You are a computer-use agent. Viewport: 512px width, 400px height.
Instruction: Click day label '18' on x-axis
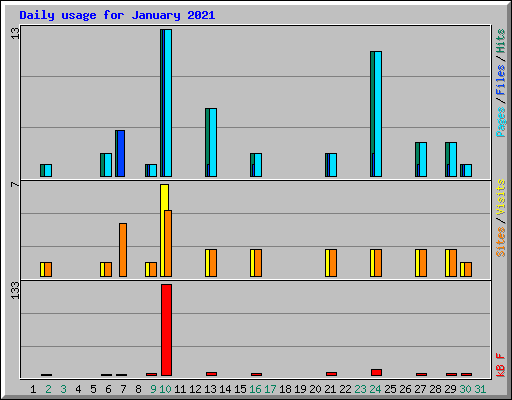pos(285,389)
